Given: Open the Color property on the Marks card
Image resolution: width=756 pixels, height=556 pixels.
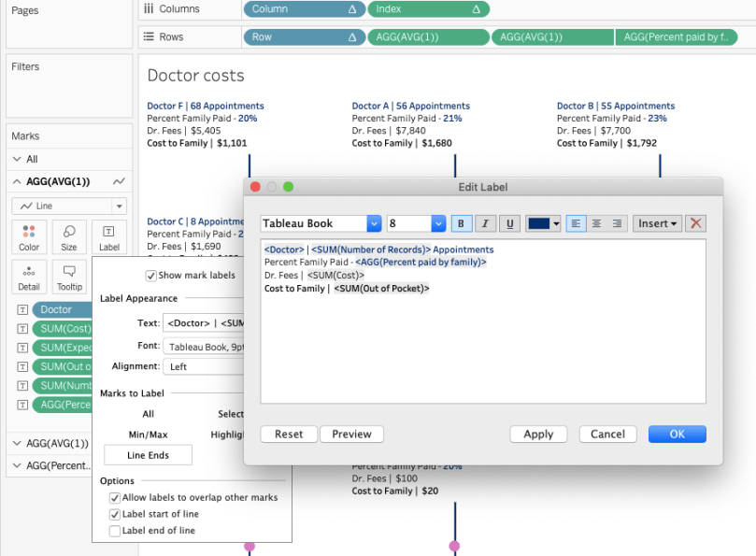Looking at the screenshot, I should 28,236.
